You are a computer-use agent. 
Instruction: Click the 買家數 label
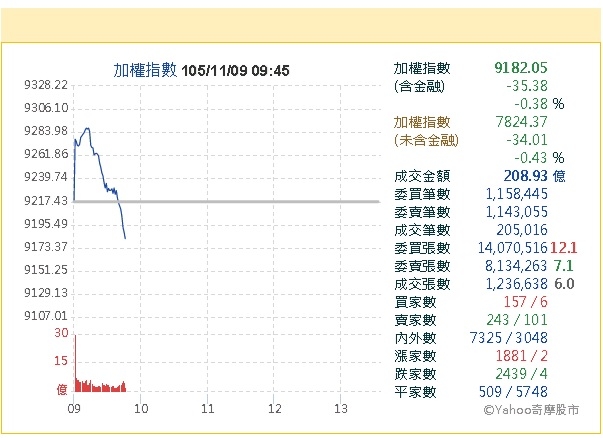click(415, 302)
